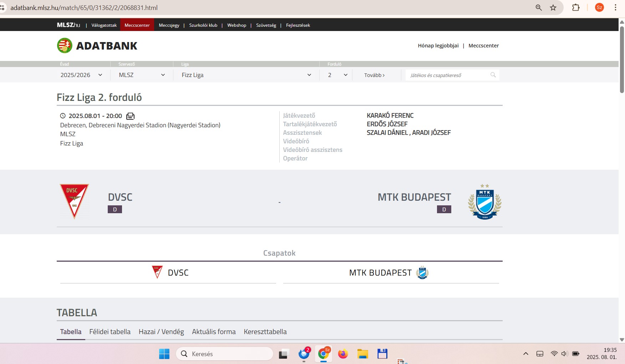This screenshot has height=364, width=625.
Task: Show hidden system tray icons
Action: (525, 354)
